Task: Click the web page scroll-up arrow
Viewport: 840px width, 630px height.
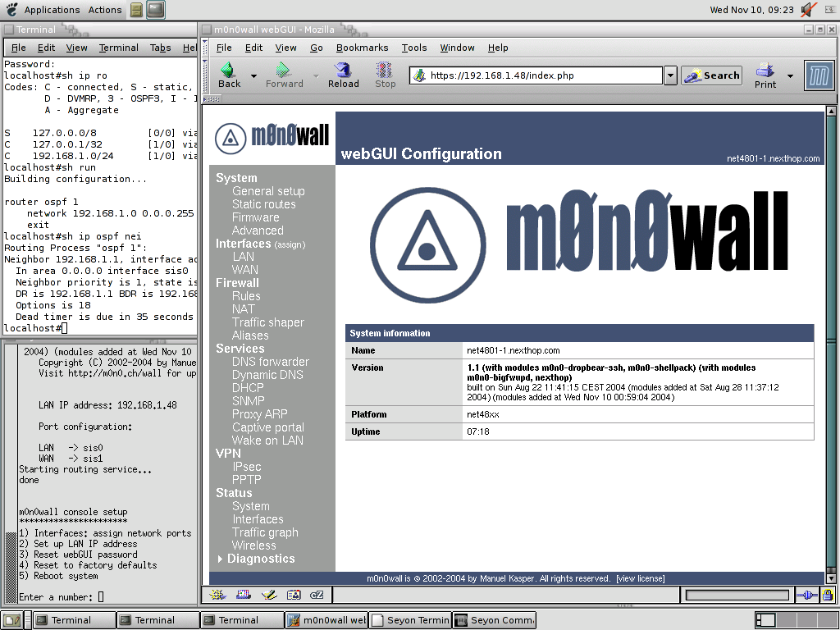Action: click(831, 112)
